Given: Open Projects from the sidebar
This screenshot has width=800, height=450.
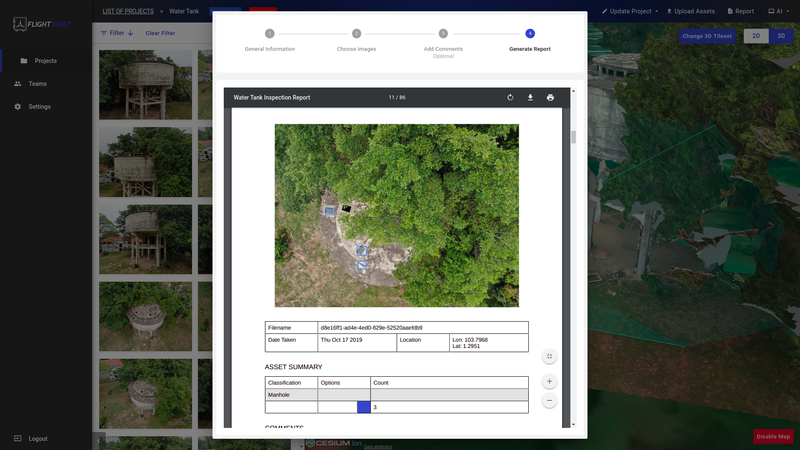Looking at the screenshot, I should pyautogui.click(x=45, y=61).
